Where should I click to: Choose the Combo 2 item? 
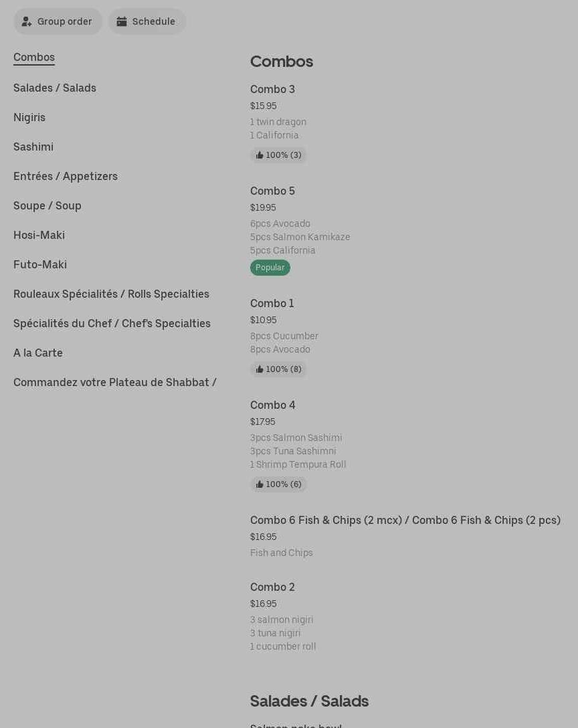pos(272,587)
